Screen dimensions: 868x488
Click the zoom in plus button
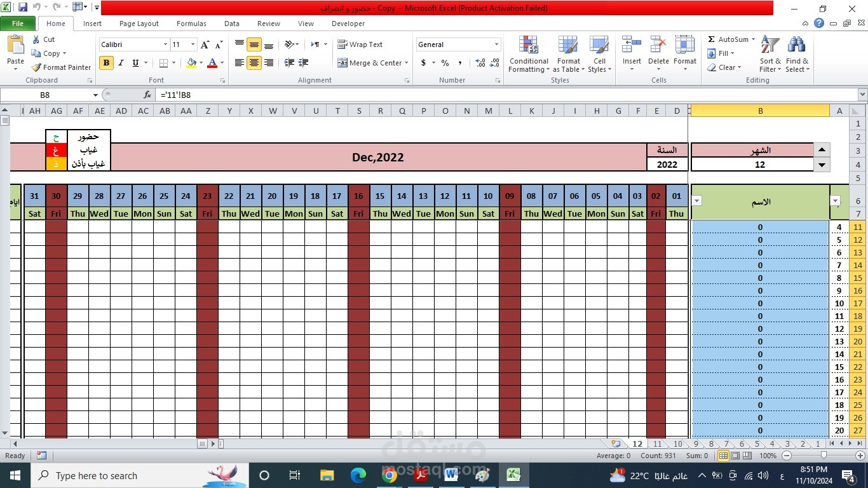(861, 456)
